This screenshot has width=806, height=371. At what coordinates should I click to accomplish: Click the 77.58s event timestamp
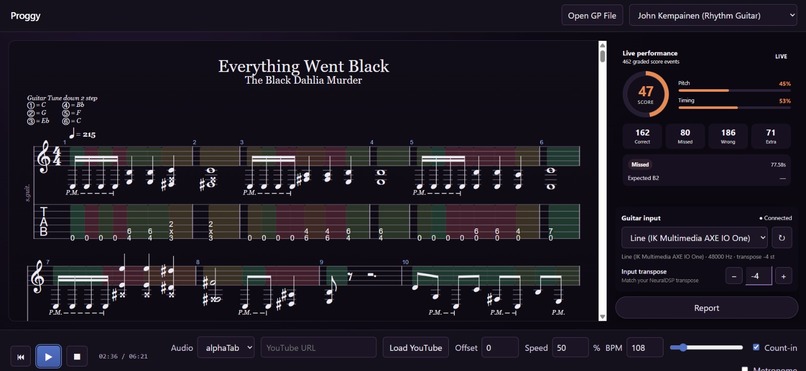778,165
